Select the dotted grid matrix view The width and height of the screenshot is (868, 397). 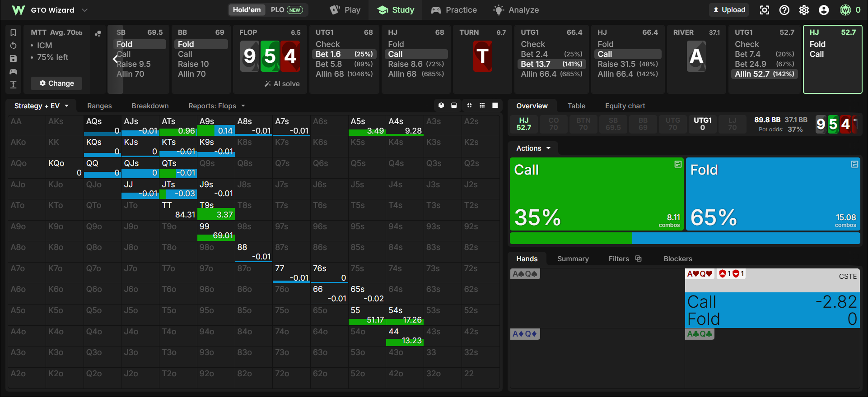coord(482,106)
